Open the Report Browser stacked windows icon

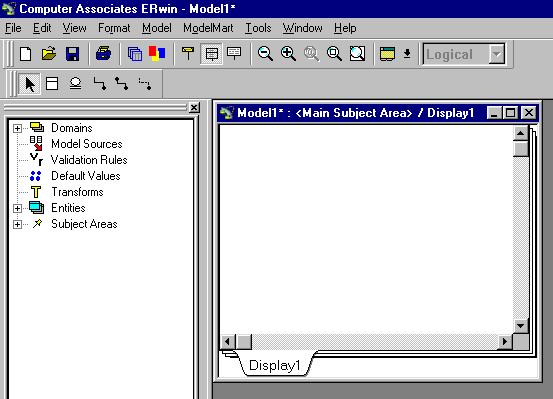(134, 54)
